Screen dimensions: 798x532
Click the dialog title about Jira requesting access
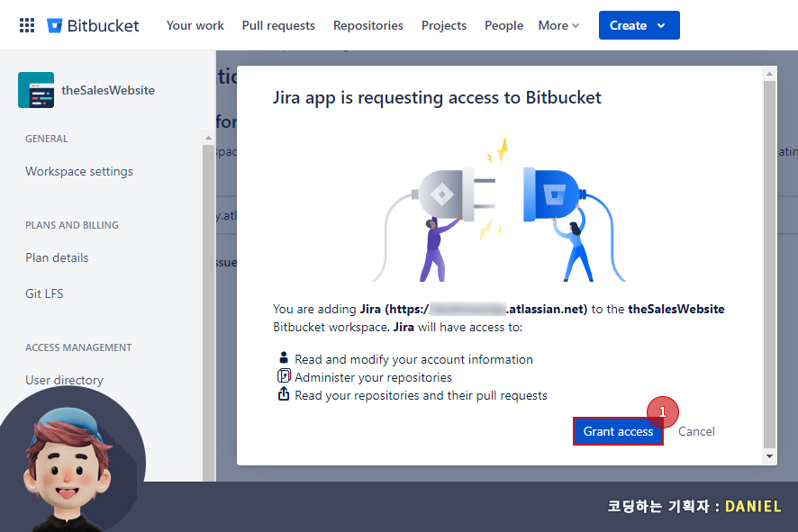[x=437, y=97]
